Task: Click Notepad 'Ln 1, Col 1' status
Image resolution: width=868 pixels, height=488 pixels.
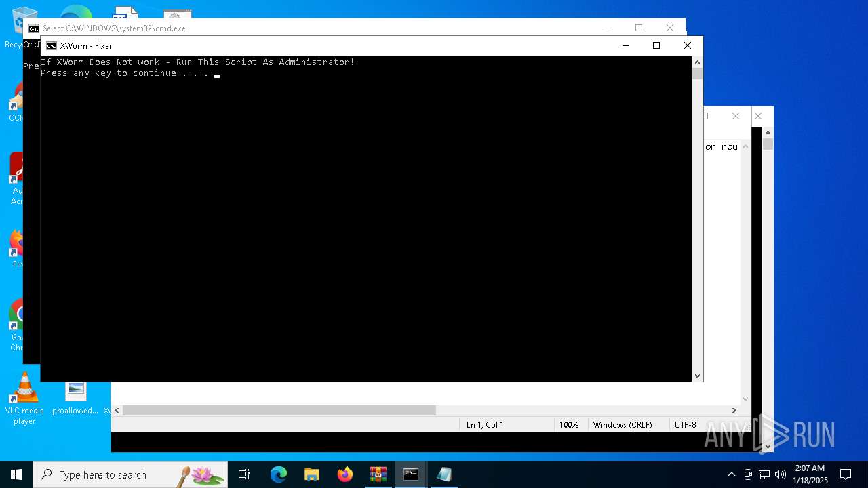Action: [485, 425]
